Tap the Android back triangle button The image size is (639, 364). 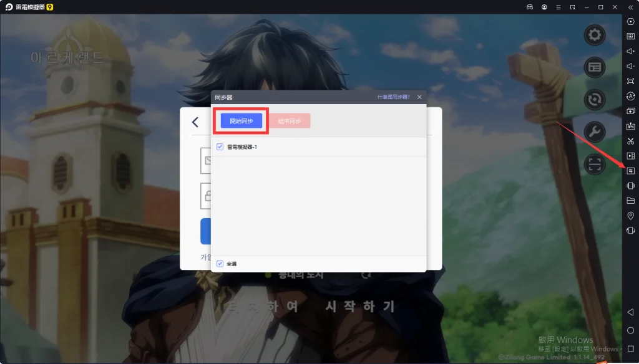(x=630, y=312)
